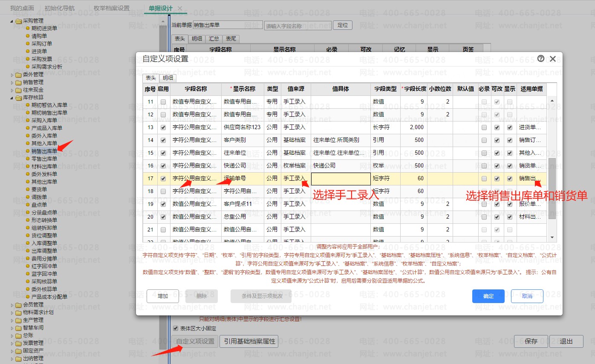
Task: Click the 保存 button
Action: 531,341
